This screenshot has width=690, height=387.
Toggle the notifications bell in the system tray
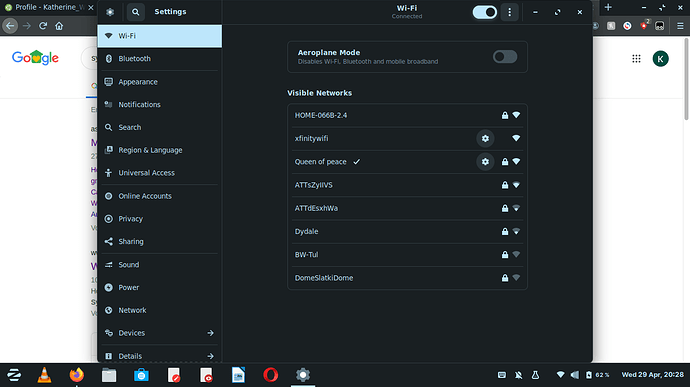[518, 375]
